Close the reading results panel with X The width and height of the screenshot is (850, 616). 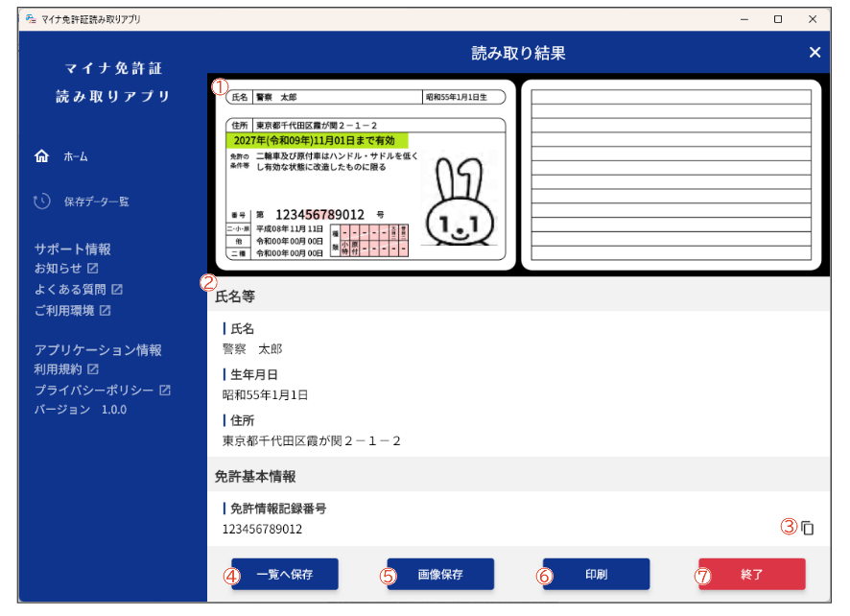[x=815, y=53]
